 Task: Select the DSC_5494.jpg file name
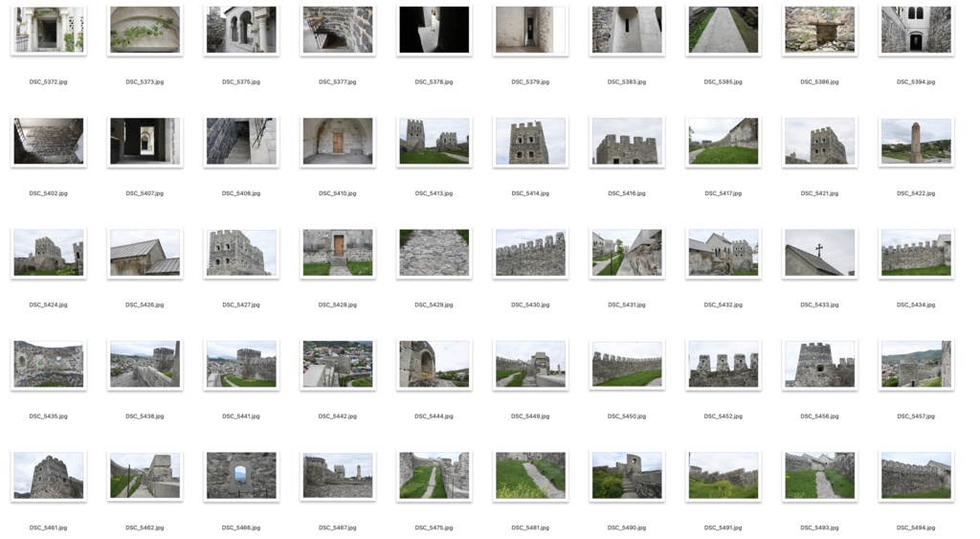pos(916,528)
